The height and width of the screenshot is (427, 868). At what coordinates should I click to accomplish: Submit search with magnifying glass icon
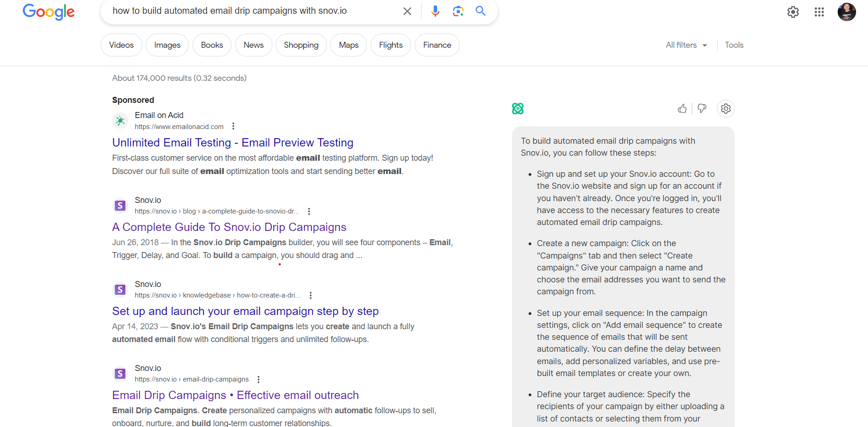point(480,11)
